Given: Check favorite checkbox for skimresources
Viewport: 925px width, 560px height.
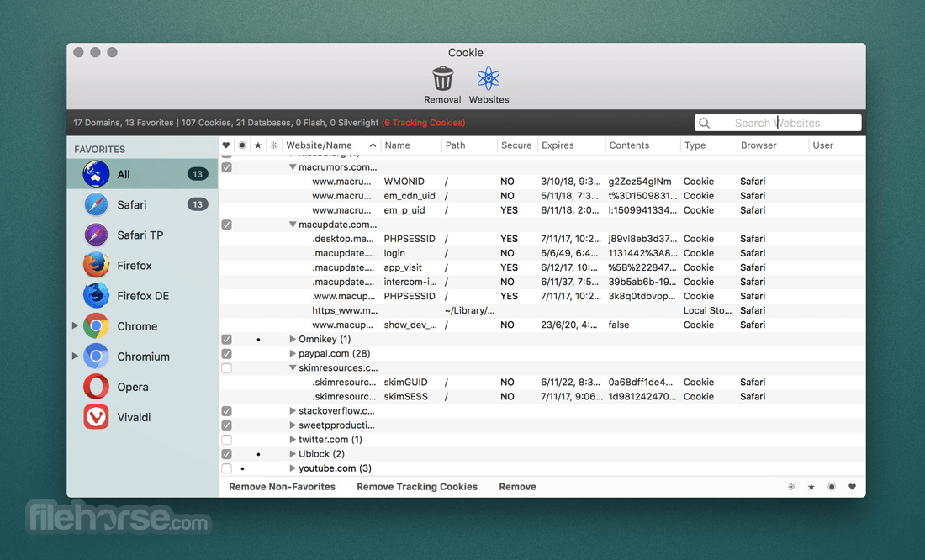Looking at the screenshot, I should pyautogui.click(x=226, y=368).
